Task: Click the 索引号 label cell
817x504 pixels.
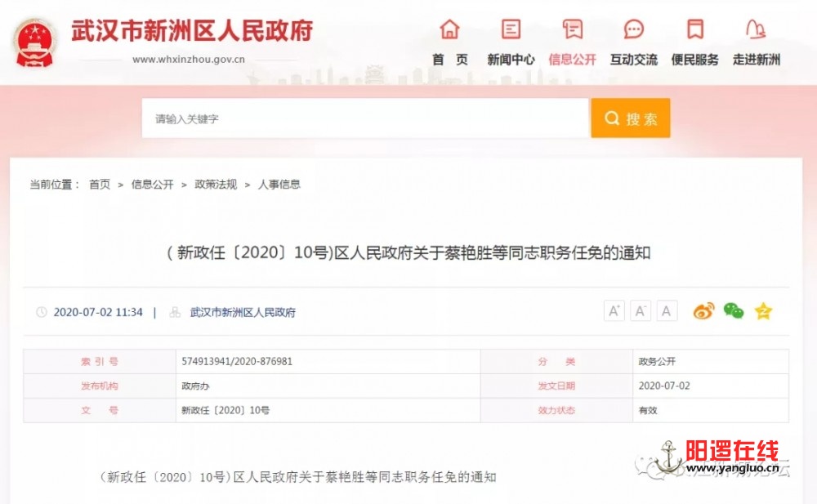Action: (x=100, y=361)
